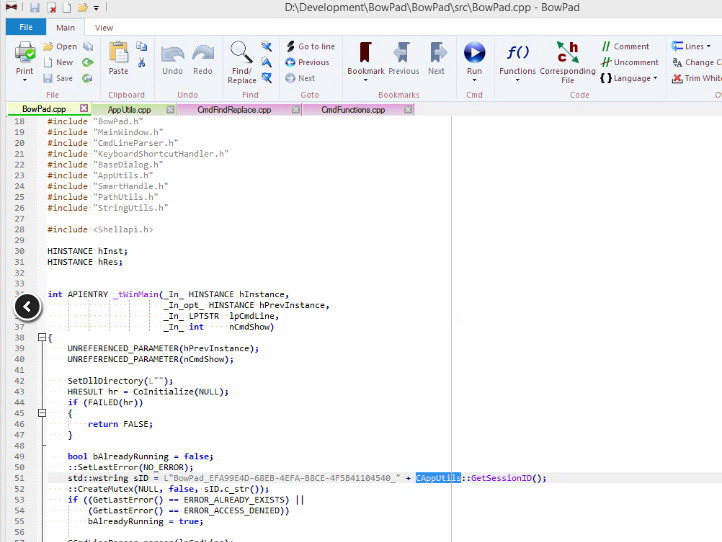Switch to the View ribbon tab
Viewport: 722px width, 542px height.
[104, 28]
